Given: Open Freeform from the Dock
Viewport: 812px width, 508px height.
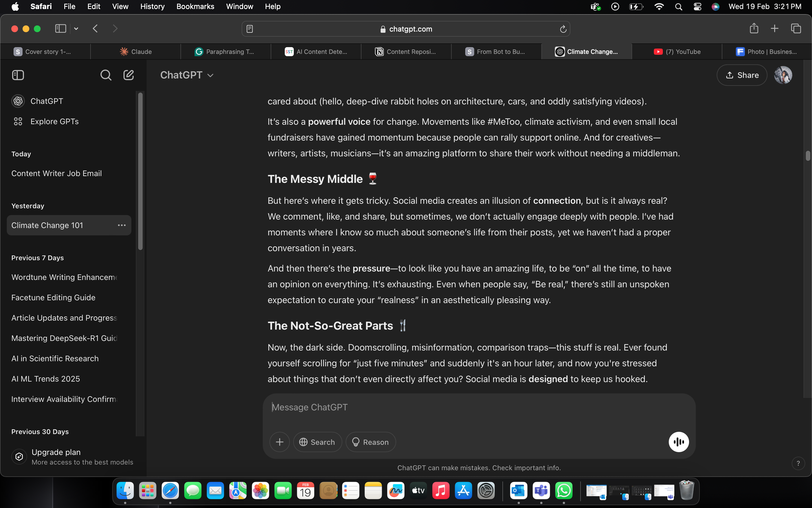Looking at the screenshot, I should click(396, 491).
